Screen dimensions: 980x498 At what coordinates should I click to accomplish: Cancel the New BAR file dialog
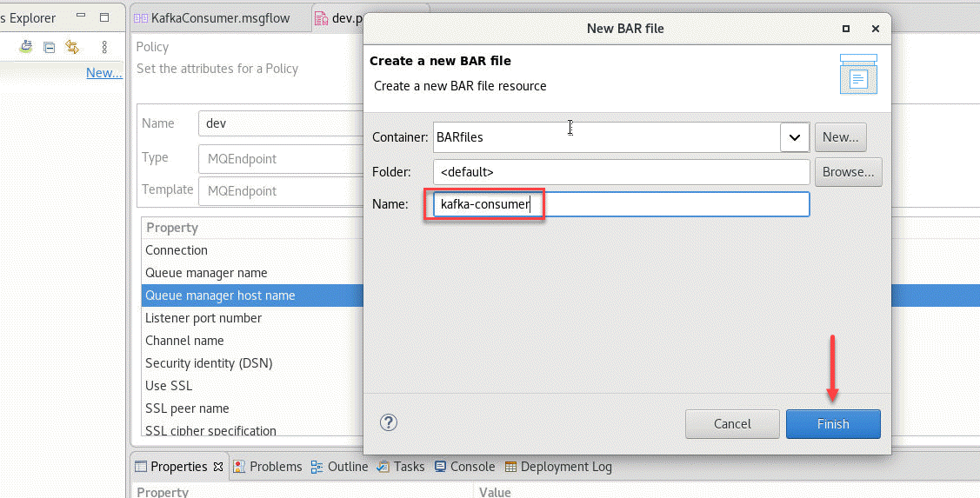tap(732, 424)
